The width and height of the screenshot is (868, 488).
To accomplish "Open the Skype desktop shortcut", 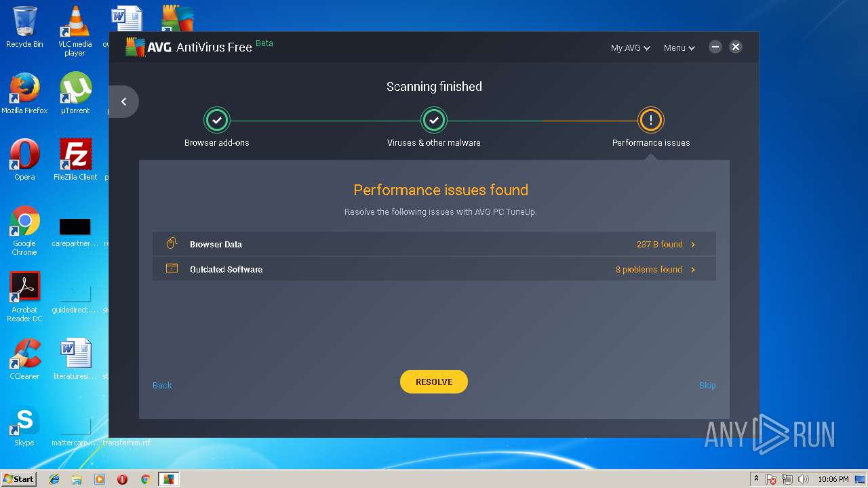I will coord(24,426).
